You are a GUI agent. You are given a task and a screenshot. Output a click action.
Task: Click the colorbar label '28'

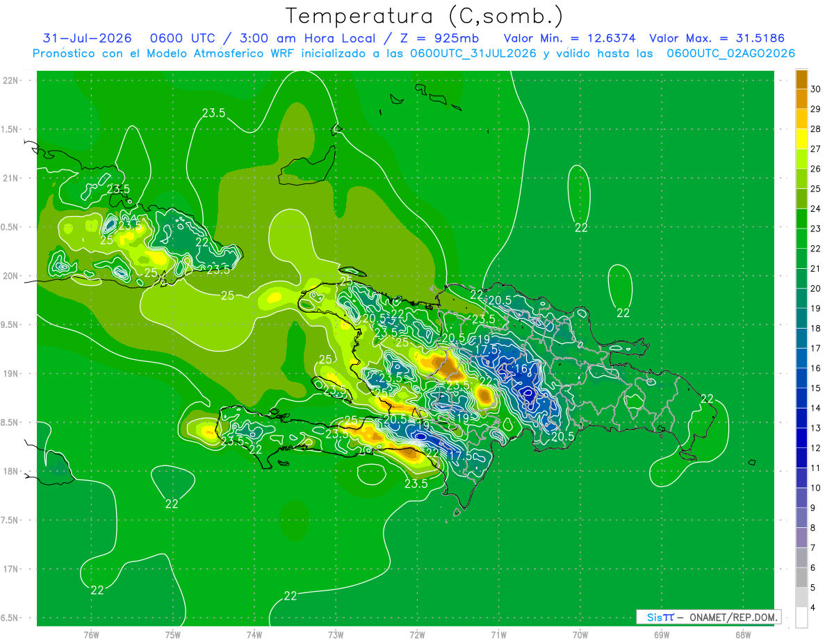[815, 129]
